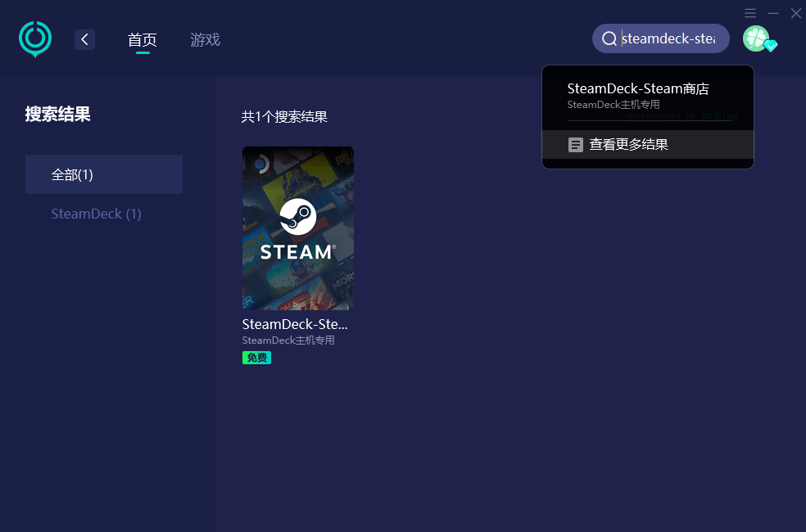Click the SteamDeck-Ste... card title
This screenshot has height=532, width=806.
point(295,324)
